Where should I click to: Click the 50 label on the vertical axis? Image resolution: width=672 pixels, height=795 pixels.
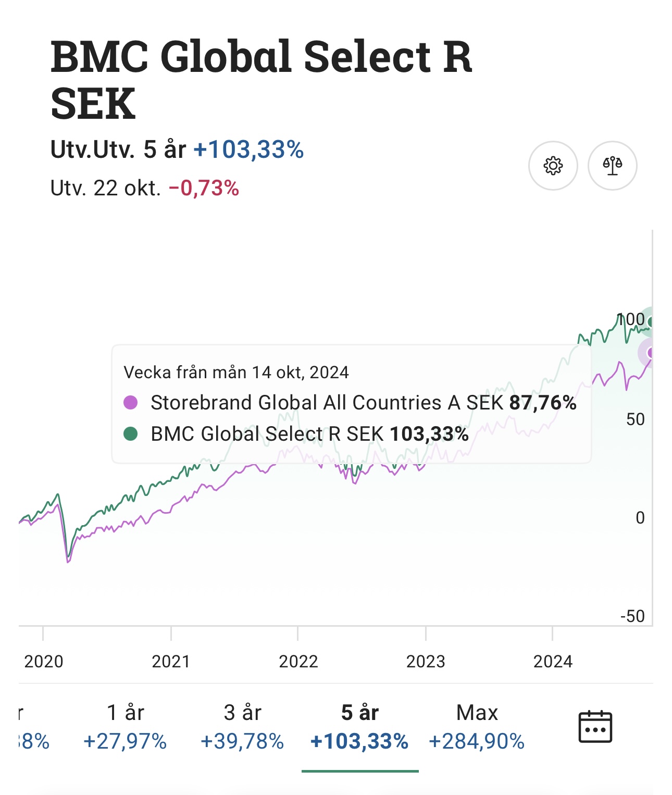635,419
